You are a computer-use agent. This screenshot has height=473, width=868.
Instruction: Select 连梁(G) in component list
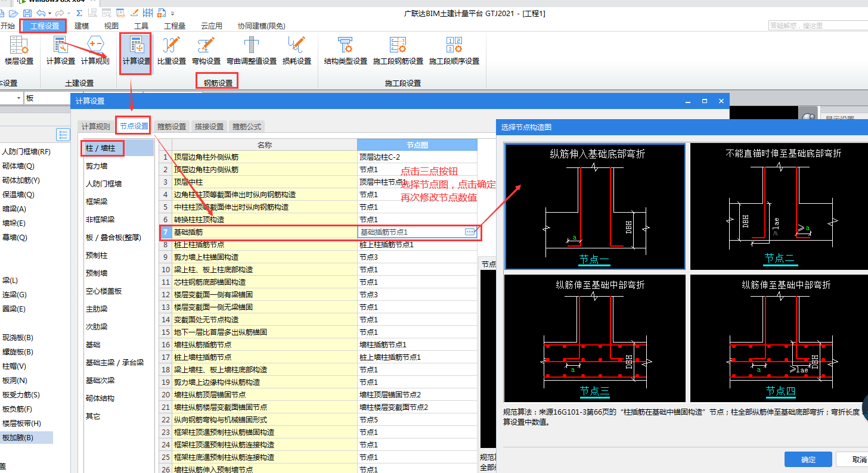click(x=14, y=295)
